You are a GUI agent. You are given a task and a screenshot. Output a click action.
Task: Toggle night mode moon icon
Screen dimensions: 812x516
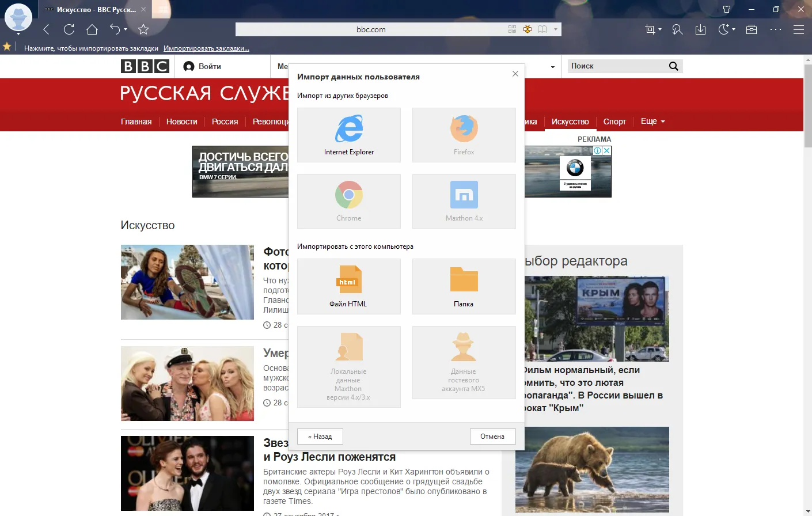tap(724, 29)
